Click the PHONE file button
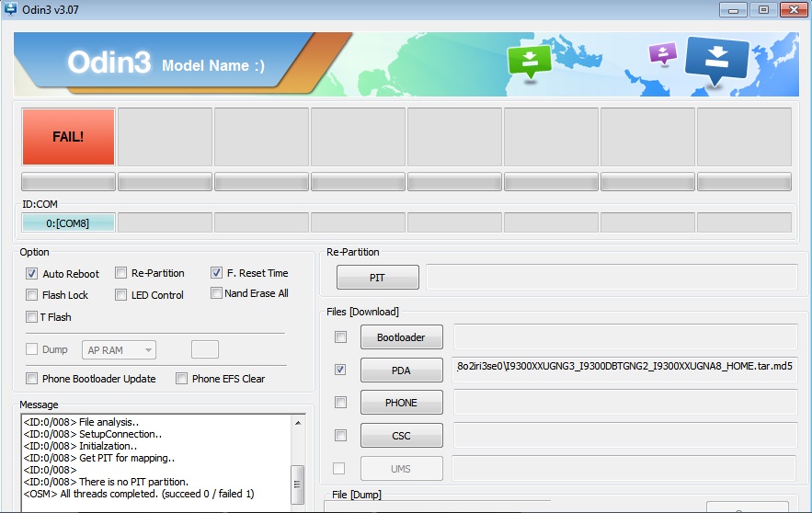 (x=401, y=403)
